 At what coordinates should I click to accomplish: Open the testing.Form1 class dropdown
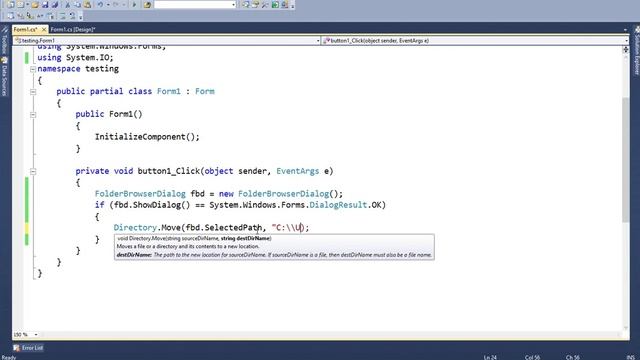318,40
